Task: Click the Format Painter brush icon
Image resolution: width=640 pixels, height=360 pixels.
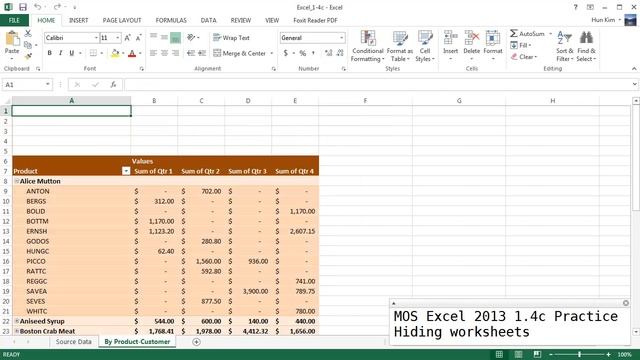Action: 28,56
